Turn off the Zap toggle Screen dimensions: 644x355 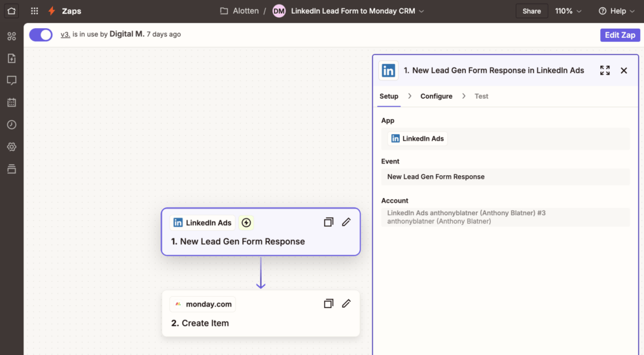click(x=41, y=35)
